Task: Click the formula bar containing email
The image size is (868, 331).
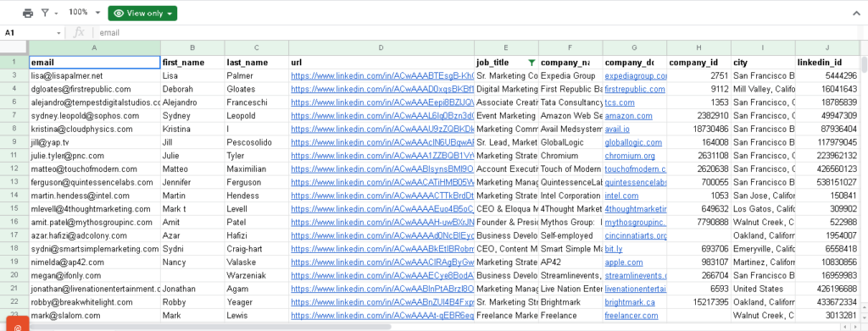Action: pyautogui.click(x=476, y=33)
